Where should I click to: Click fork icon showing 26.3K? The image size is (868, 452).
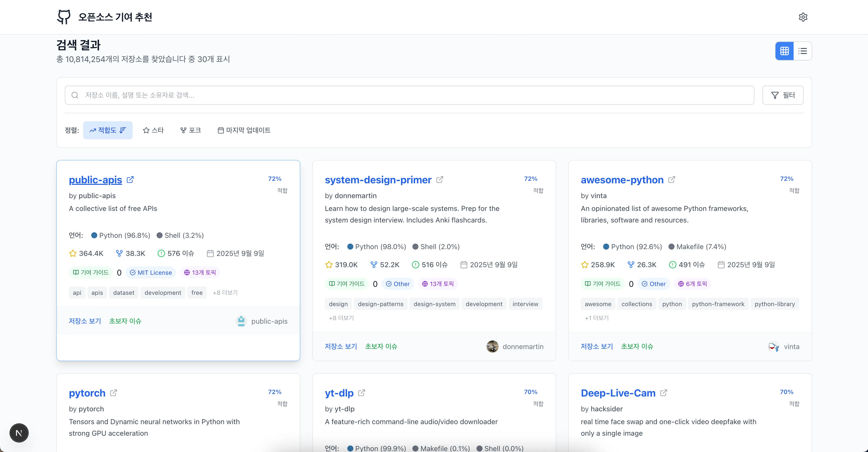click(631, 265)
